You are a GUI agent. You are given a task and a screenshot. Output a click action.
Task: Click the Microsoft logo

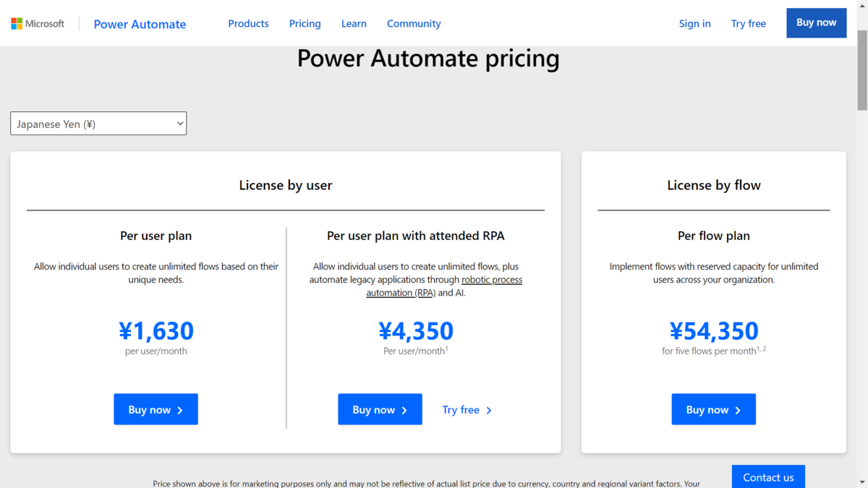click(x=38, y=24)
